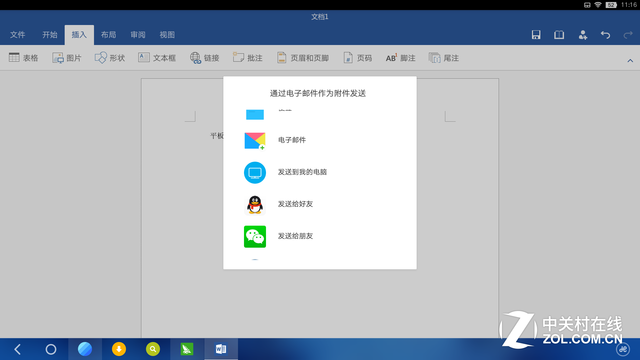This screenshot has width=640, height=360.
Task: Open the 布局 tab
Action: (108, 35)
